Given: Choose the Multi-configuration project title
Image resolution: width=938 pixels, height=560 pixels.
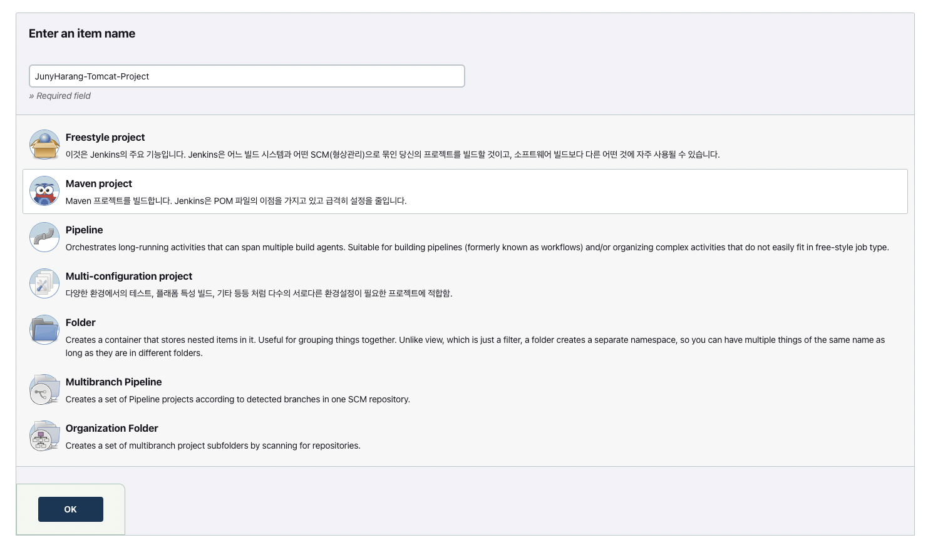Looking at the screenshot, I should coord(129,276).
